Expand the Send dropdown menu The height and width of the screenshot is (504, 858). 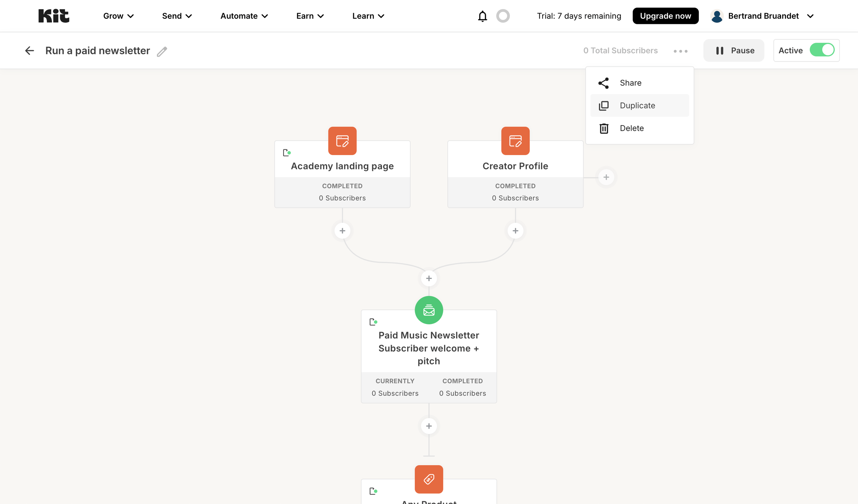[x=177, y=16]
